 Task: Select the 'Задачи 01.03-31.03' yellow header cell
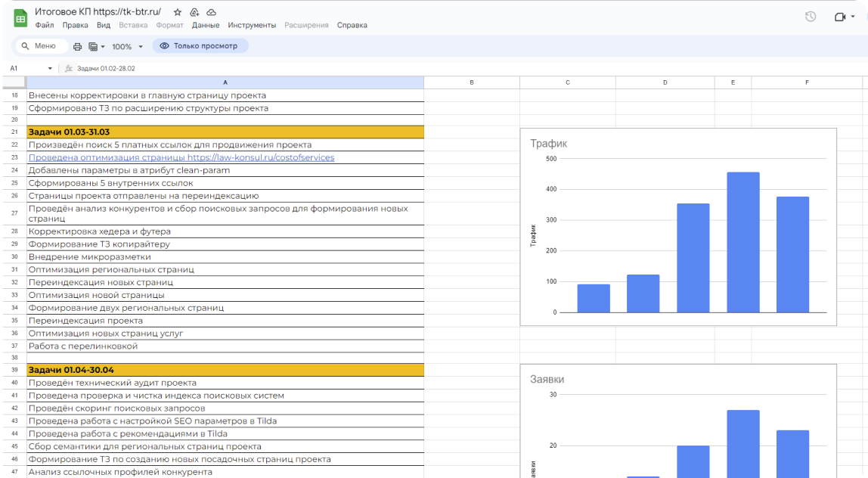225,132
